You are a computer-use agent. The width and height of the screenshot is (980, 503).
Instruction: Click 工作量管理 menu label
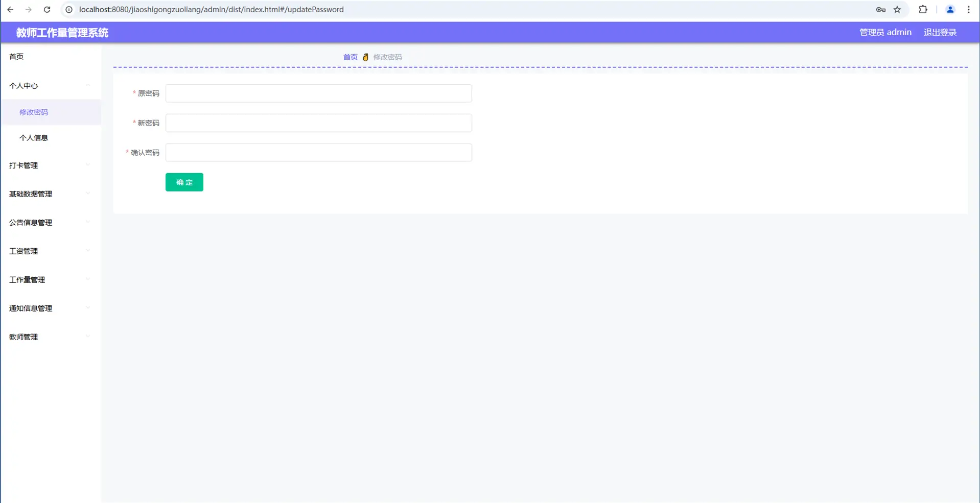click(27, 280)
